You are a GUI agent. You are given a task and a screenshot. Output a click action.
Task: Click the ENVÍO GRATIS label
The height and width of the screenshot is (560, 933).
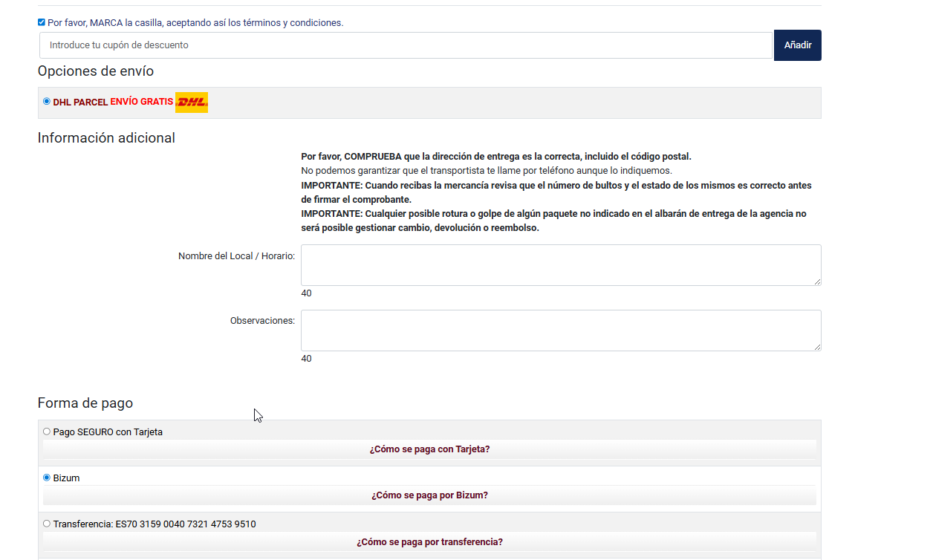pyautogui.click(x=142, y=102)
